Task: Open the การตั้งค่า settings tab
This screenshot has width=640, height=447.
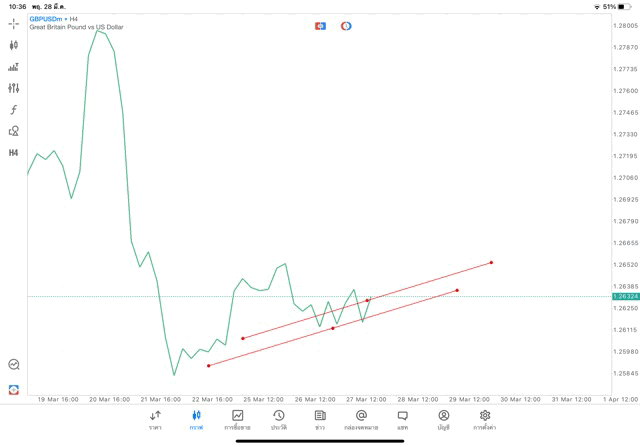Action: coord(485,419)
